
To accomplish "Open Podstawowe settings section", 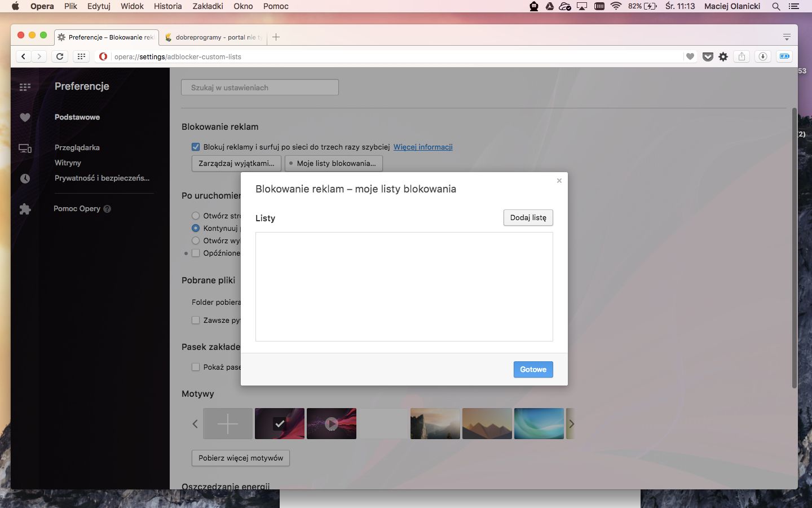I will pyautogui.click(x=77, y=117).
